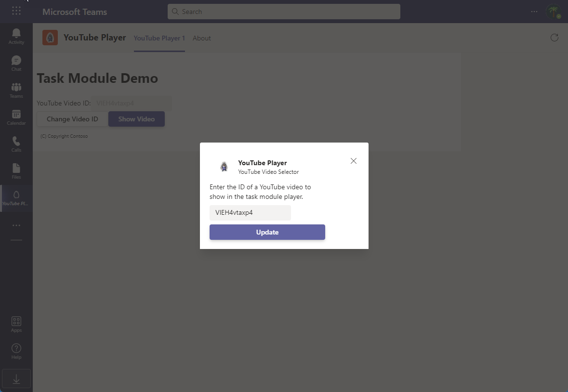
Task: Select the YouTube Player sidebar app
Action: [x=16, y=198]
